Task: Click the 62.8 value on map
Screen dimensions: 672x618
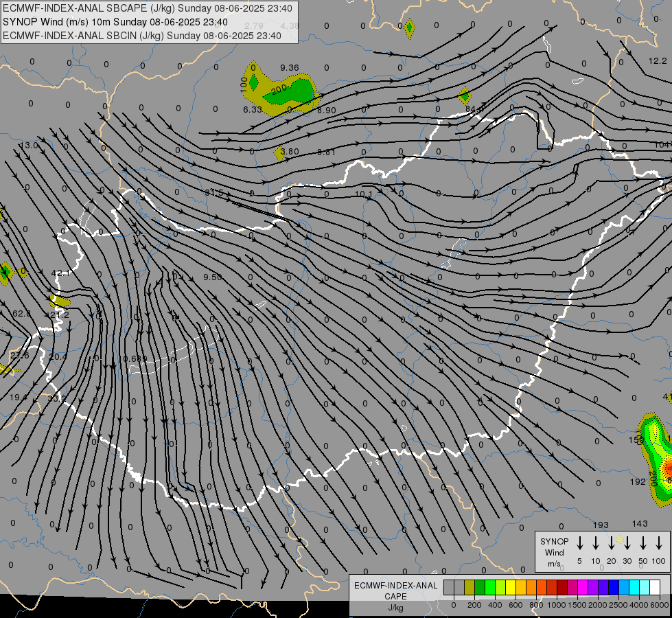Action: click(22, 314)
